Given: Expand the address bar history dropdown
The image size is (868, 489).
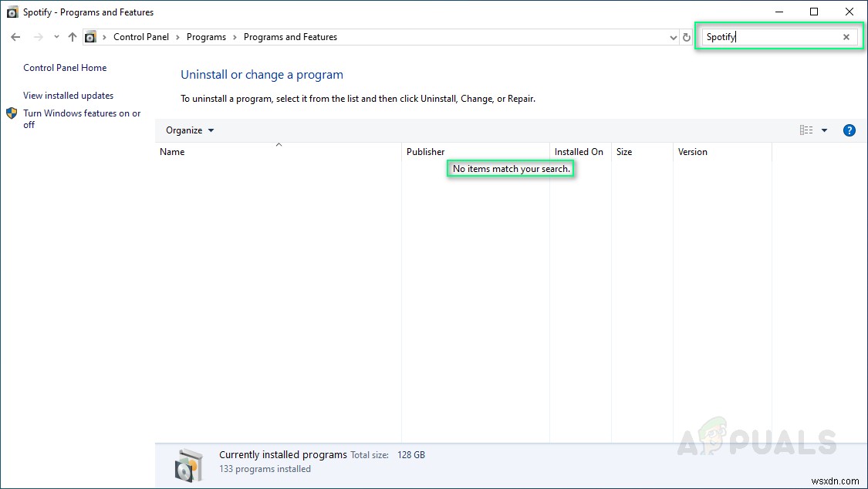Looking at the screenshot, I should click(x=673, y=36).
